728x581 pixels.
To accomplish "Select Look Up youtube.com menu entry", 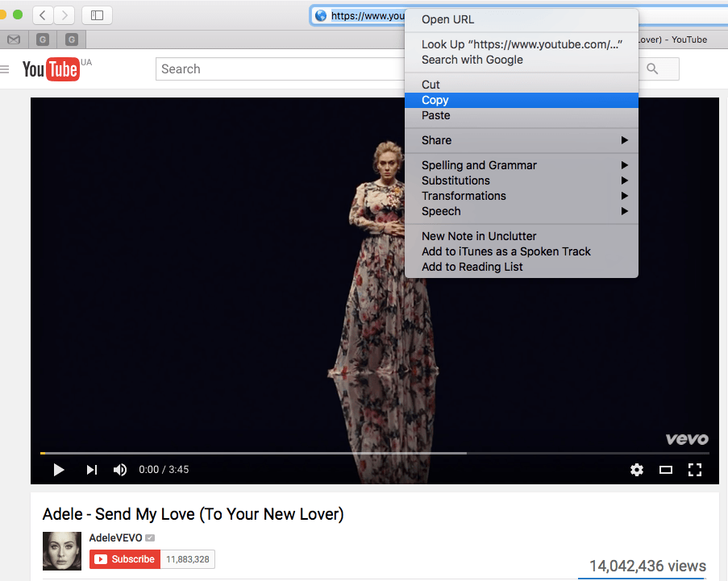I will pos(522,44).
